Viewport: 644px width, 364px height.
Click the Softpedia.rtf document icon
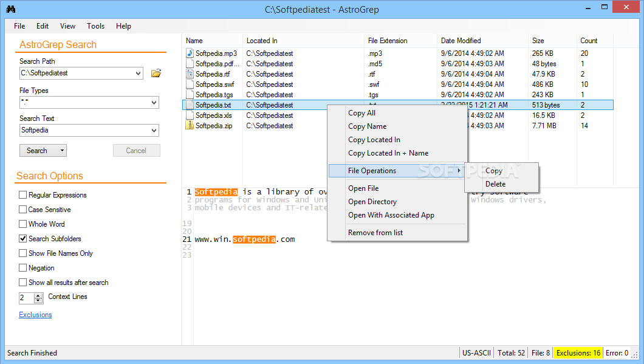click(x=190, y=74)
